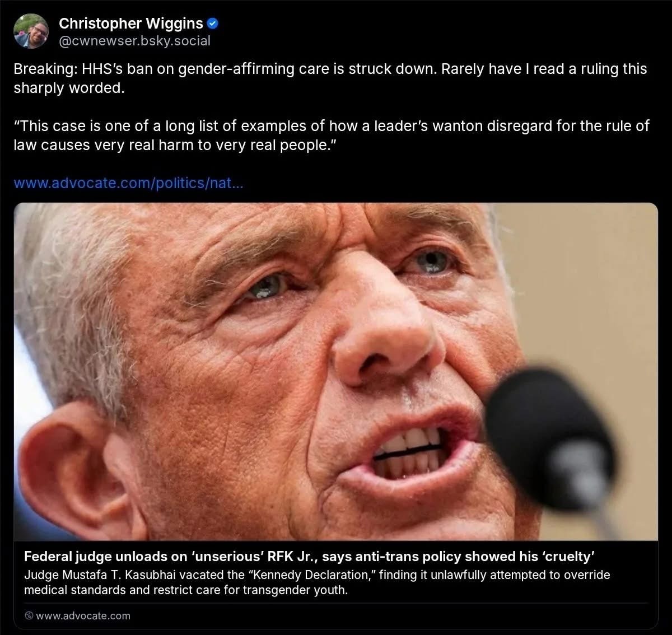The image size is (672, 635).
Task: Click summary line "medical standards and restrict care"
Action: point(186,591)
